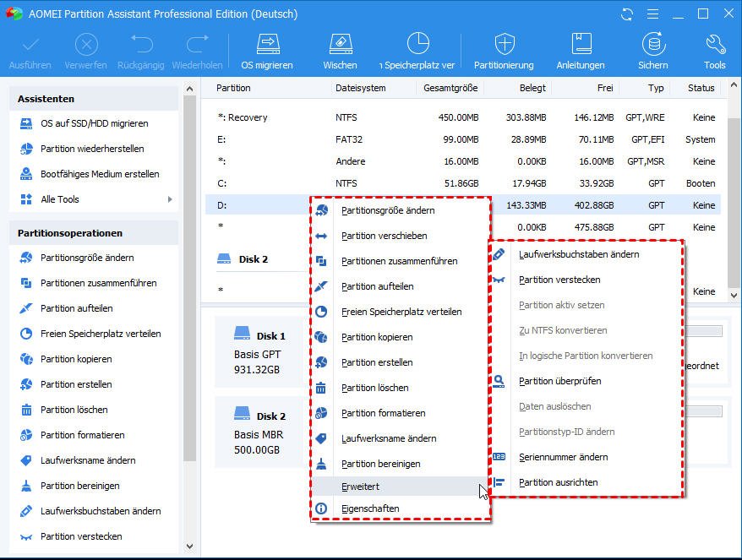Click Disk 2 Basis MBR disk block

[259, 433]
